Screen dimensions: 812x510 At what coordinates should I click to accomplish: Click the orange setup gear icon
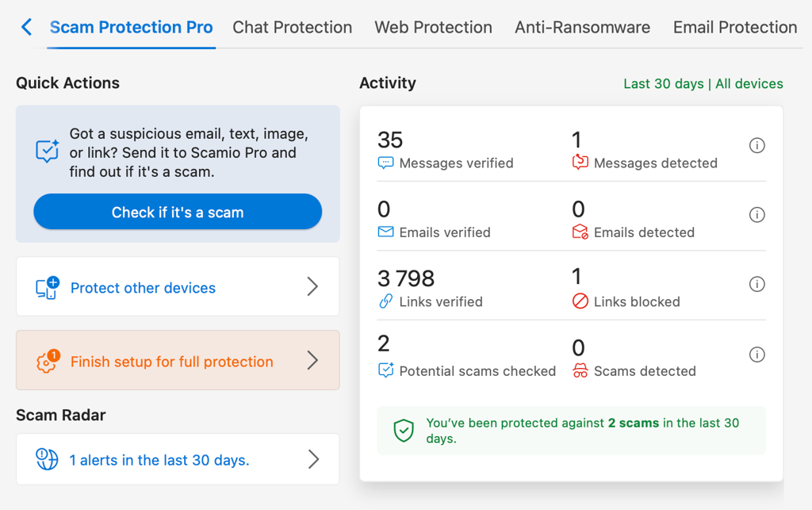(x=48, y=362)
